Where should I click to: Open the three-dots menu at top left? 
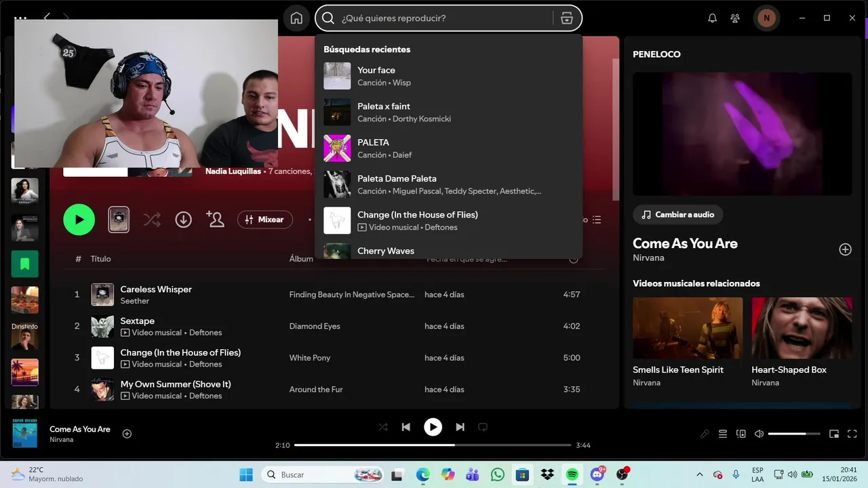coord(20,18)
